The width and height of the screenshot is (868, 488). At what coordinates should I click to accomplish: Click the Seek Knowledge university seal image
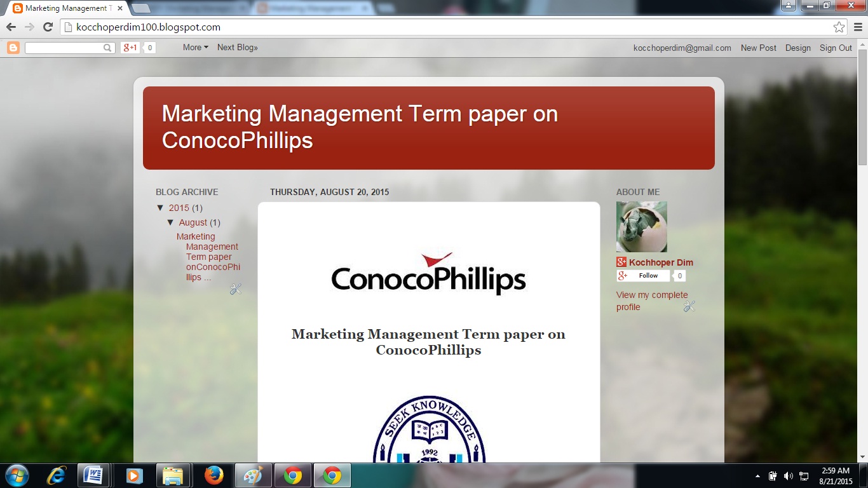tap(429, 429)
